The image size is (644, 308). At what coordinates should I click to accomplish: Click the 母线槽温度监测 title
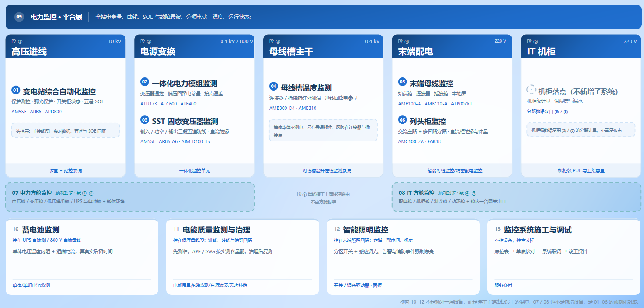coord(306,88)
